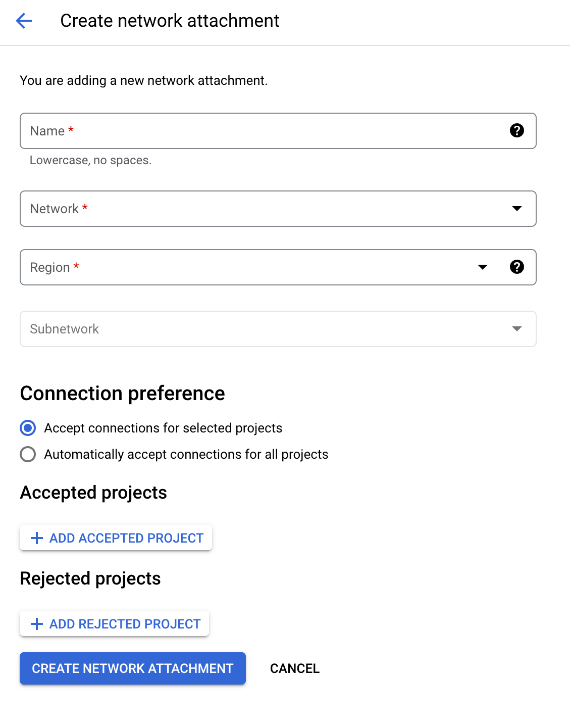Click the Region dropdown chevron

coord(483,267)
